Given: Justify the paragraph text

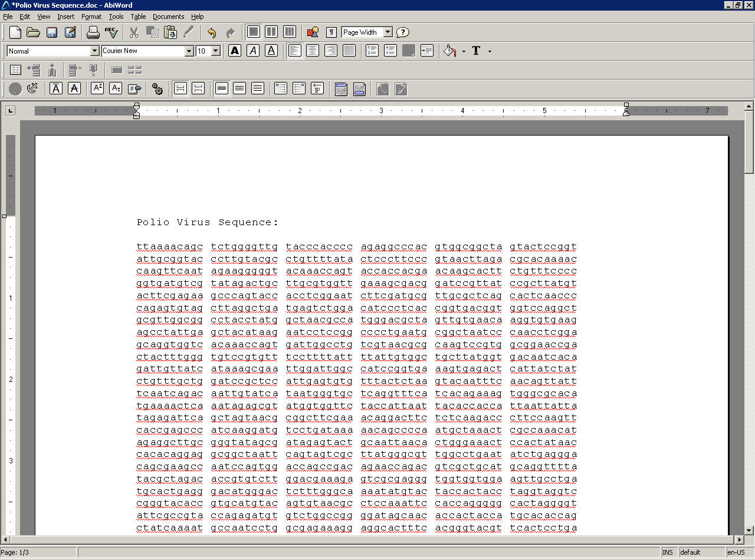Looking at the screenshot, I should point(349,51).
